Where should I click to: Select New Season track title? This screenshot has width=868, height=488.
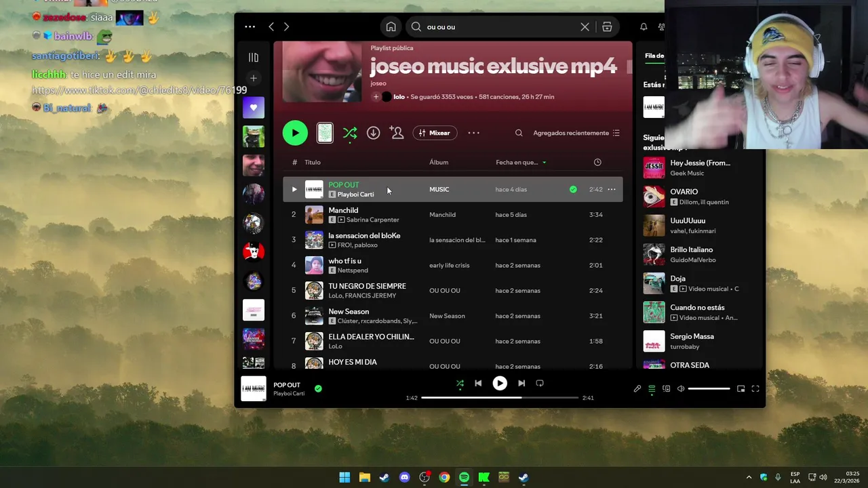pyautogui.click(x=349, y=311)
